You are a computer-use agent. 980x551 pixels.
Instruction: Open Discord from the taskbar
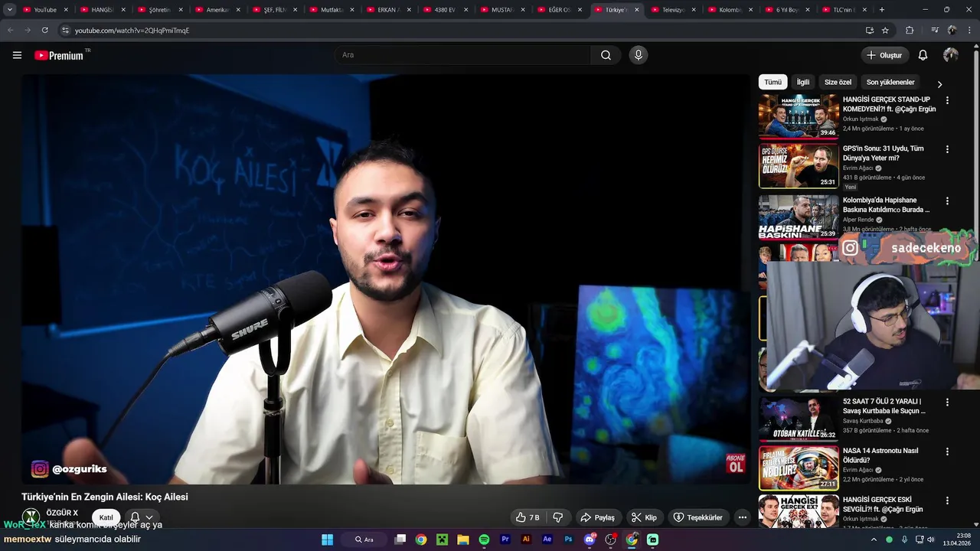[590, 540]
